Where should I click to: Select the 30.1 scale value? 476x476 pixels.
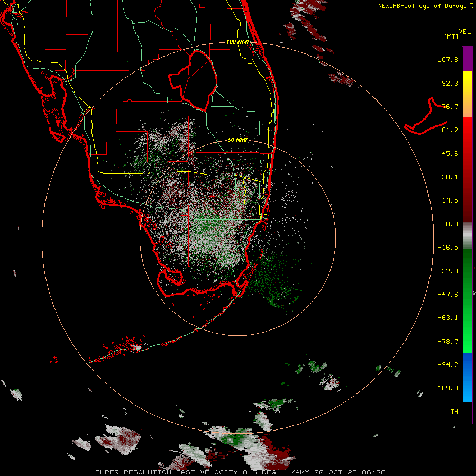(x=450, y=177)
